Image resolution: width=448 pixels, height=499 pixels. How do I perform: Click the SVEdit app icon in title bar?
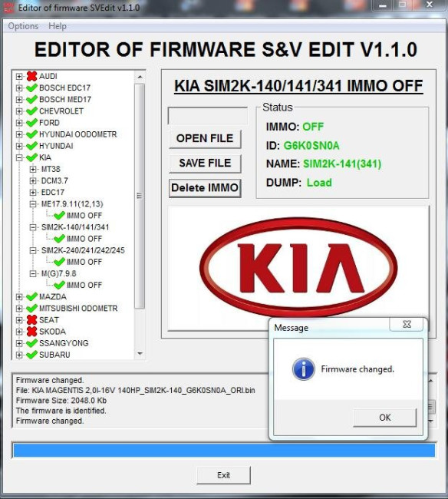click(8, 8)
